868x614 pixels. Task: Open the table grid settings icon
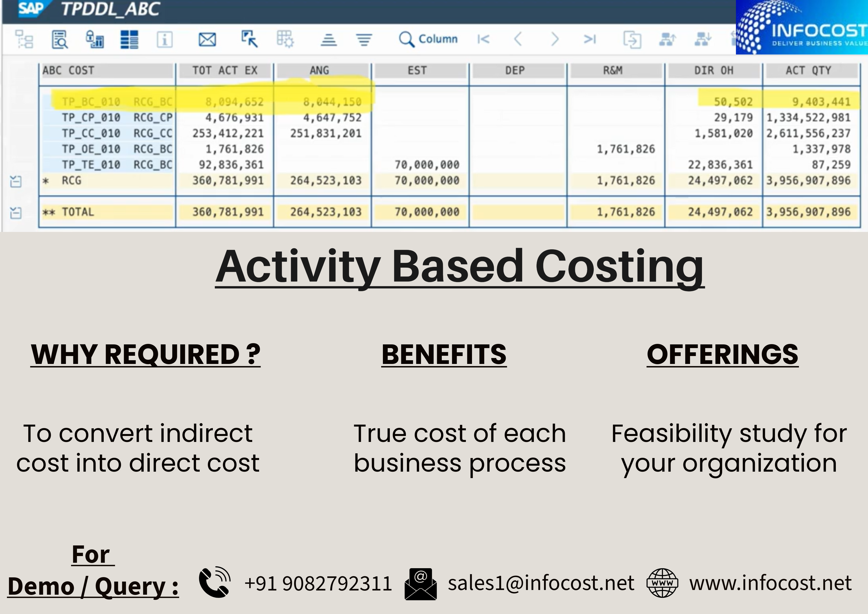[x=285, y=39]
